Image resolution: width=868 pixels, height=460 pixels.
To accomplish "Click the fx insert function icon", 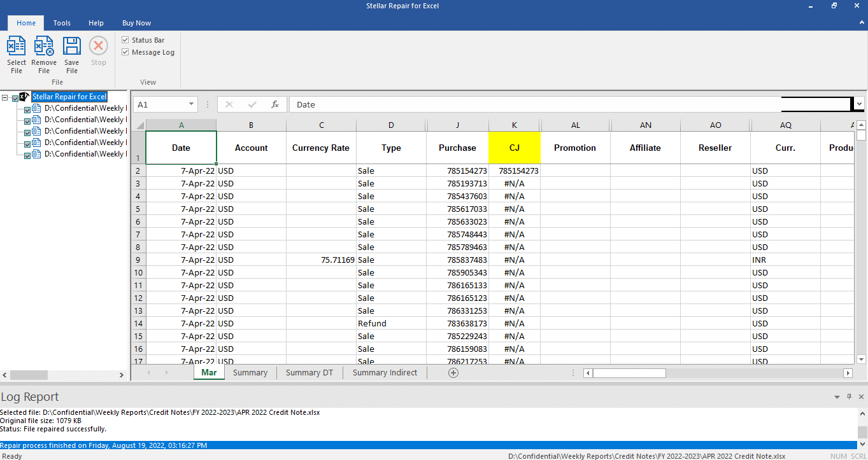I will tap(275, 104).
